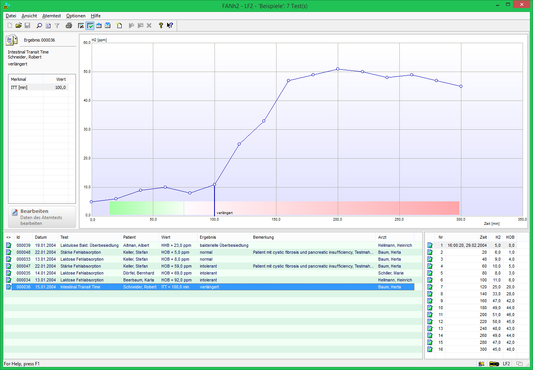Select Beerbaum, Karla test row
The height and width of the screenshot is (370, 533).
pyautogui.click(x=210, y=280)
